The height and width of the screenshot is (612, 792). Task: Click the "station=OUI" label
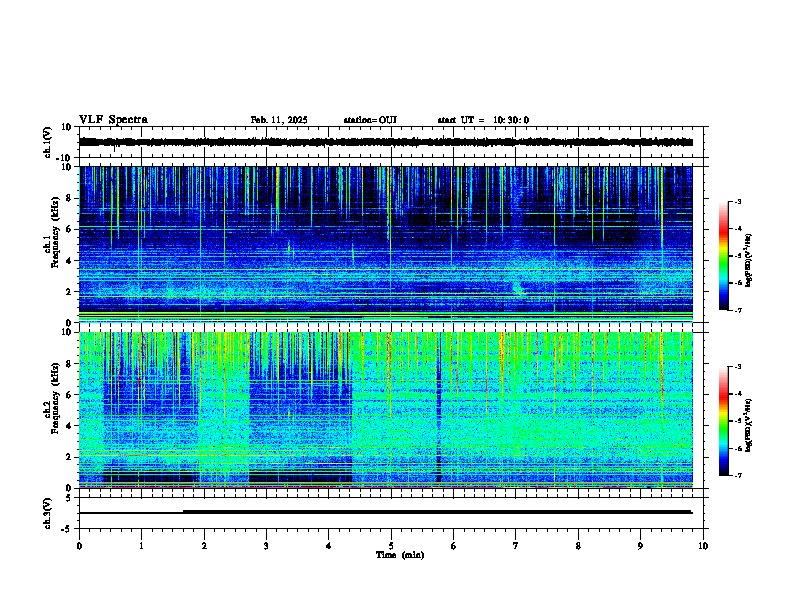coord(370,120)
